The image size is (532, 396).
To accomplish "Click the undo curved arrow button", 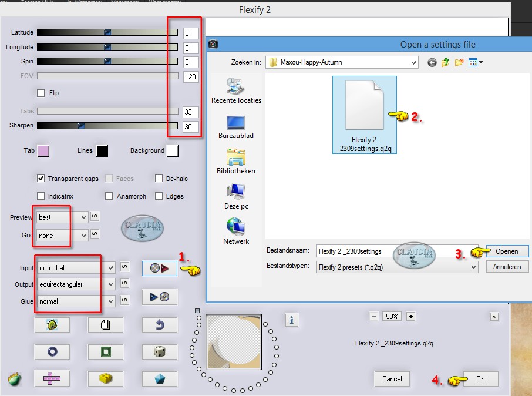I will click(160, 325).
